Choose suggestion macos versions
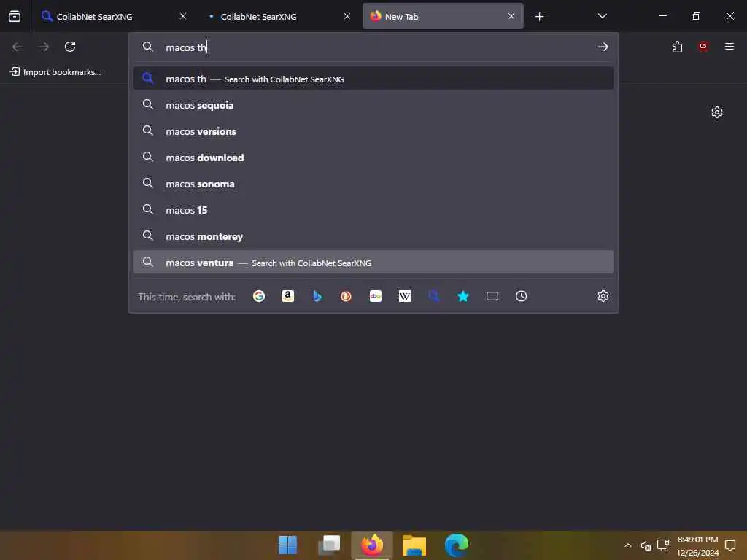 click(373, 131)
